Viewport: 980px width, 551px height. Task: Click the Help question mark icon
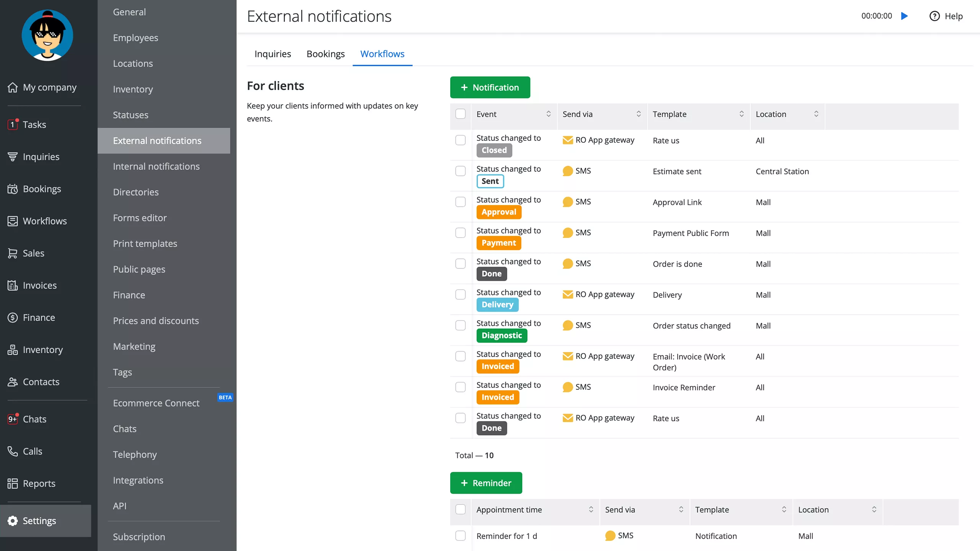point(934,16)
